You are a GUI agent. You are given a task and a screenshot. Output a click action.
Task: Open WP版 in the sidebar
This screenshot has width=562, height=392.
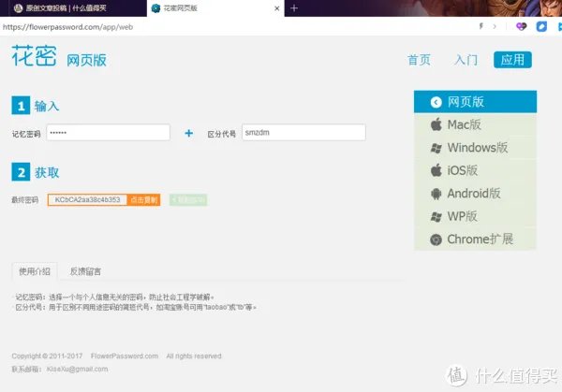tap(475, 217)
